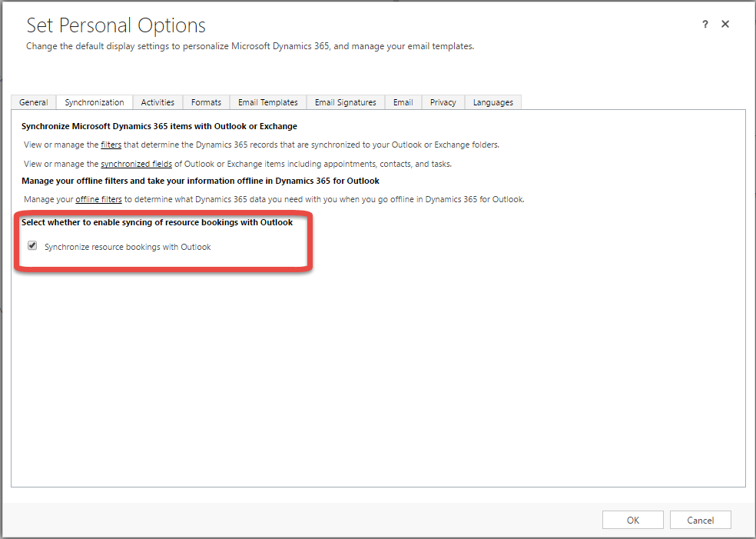Screen dimensions: 756x539
Task: Click the heading about syncing resource bookings
Action: [157, 222]
